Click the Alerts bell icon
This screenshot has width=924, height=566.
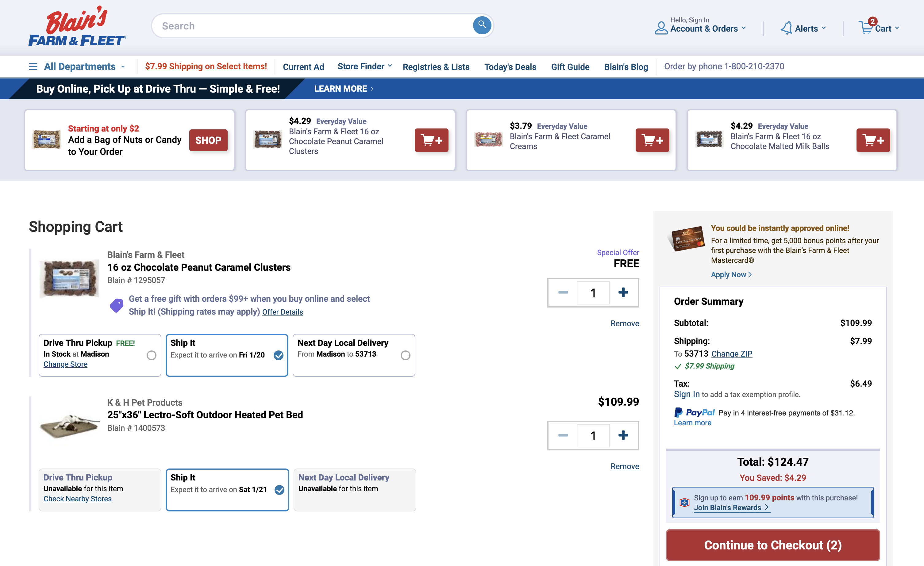coord(786,28)
